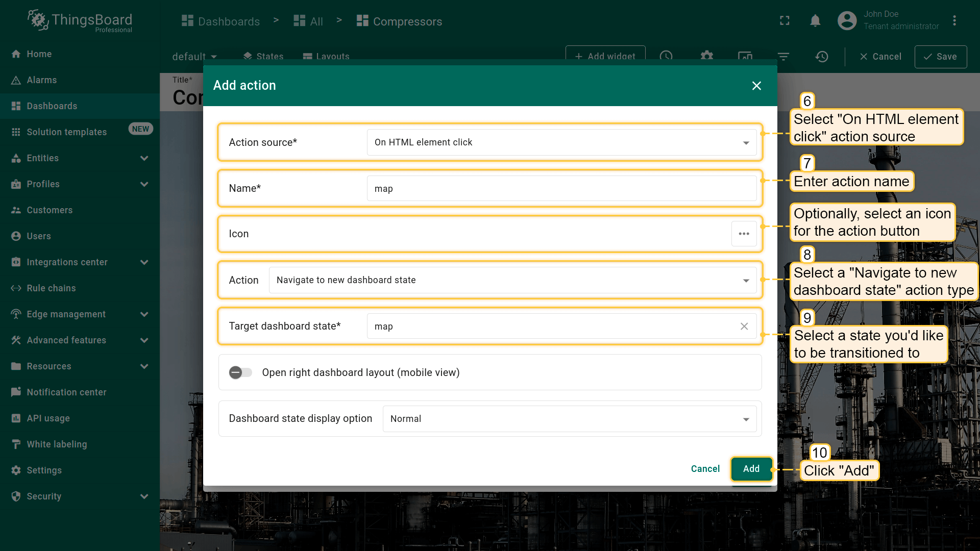Open the icon picker ellipsis button

click(x=744, y=234)
